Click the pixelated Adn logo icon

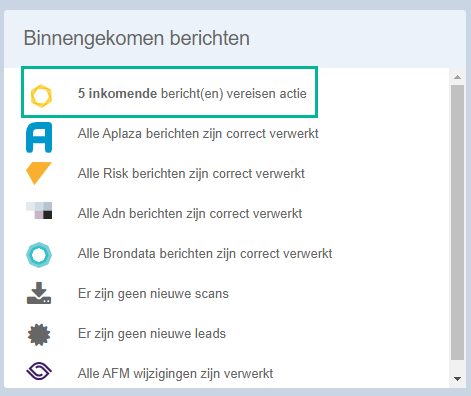tap(39, 210)
